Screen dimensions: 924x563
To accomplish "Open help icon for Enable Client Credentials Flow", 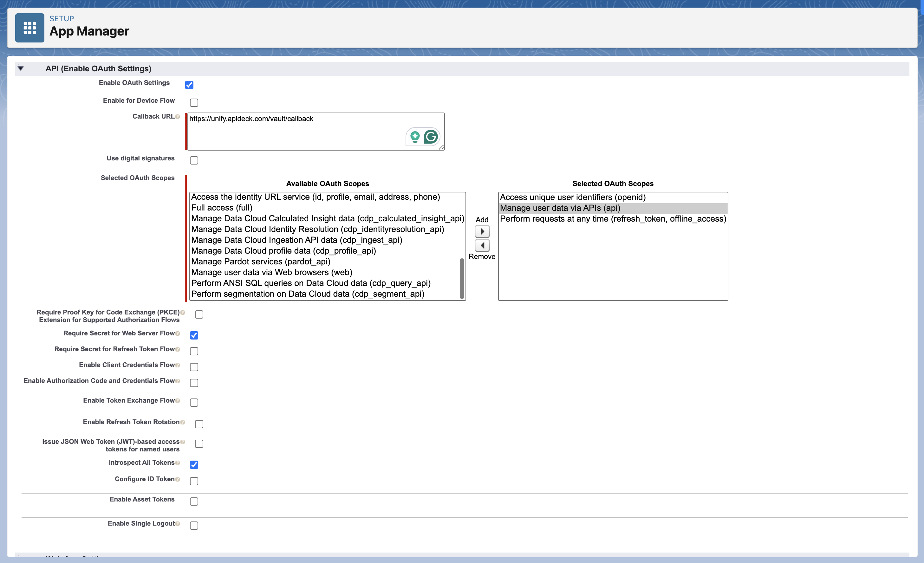I will (x=178, y=365).
